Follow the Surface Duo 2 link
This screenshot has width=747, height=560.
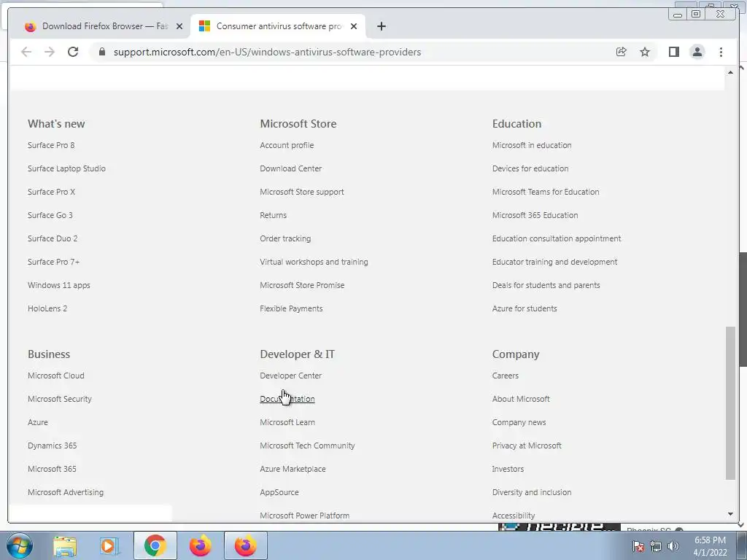click(x=53, y=238)
